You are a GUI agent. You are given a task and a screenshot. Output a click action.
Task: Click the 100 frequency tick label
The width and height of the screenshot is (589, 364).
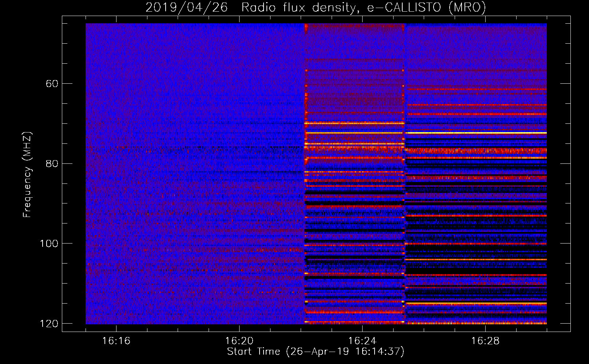click(x=49, y=244)
